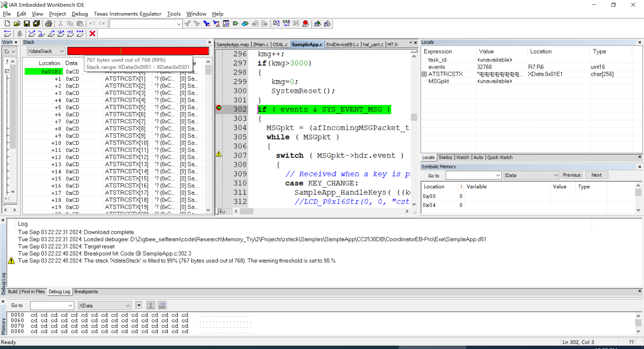Print the file with the printer icon
644x349 pixels.
49,23
